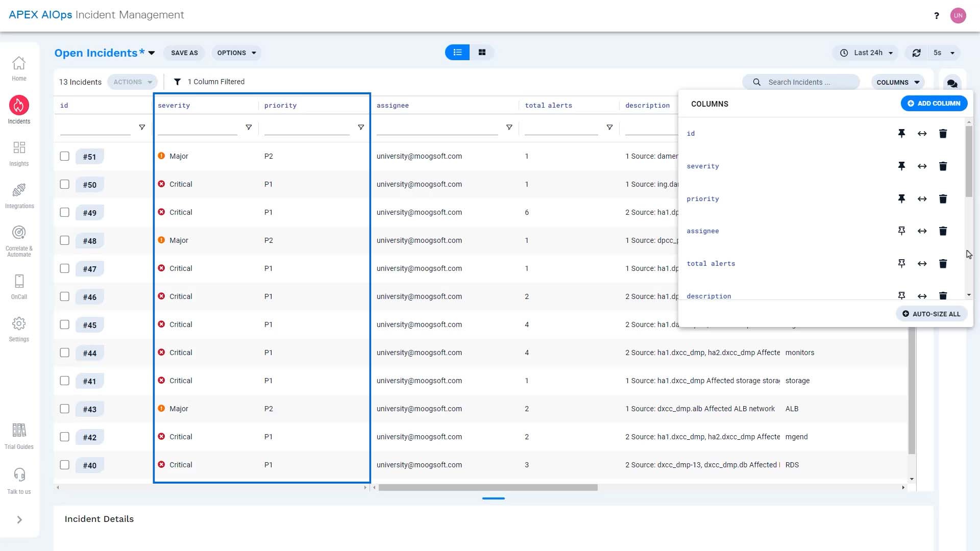Open the chat comments icon

coord(952,83)
